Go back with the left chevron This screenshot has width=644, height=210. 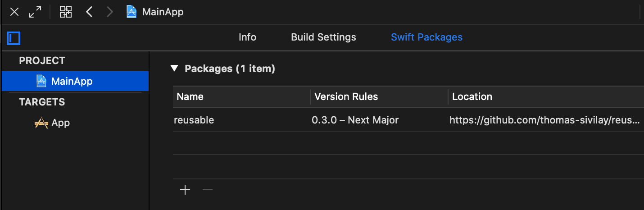pyautogui.click(x=89, y=12)
